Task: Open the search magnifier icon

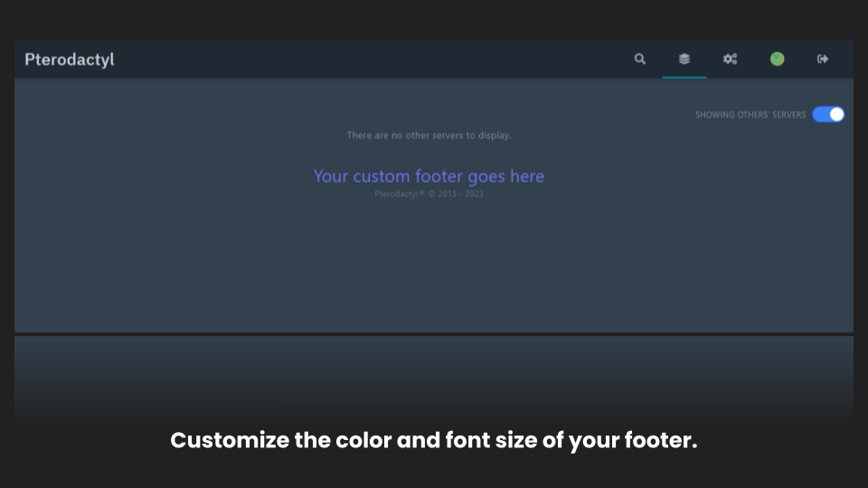Action: 640,59
